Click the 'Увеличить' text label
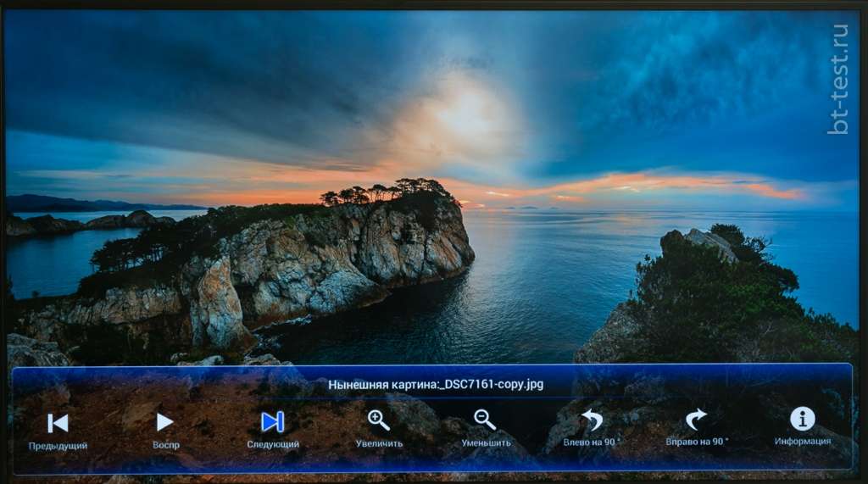 pos(379,443)
